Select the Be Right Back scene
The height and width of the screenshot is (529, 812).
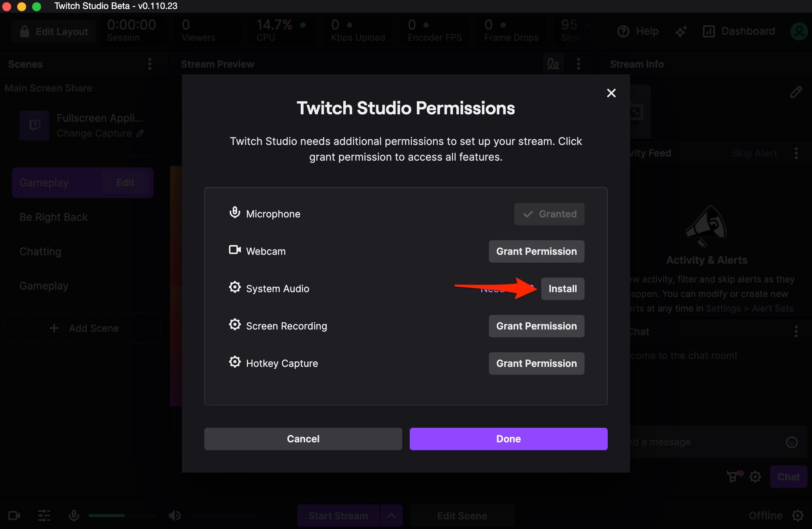(x=53, y=217)
